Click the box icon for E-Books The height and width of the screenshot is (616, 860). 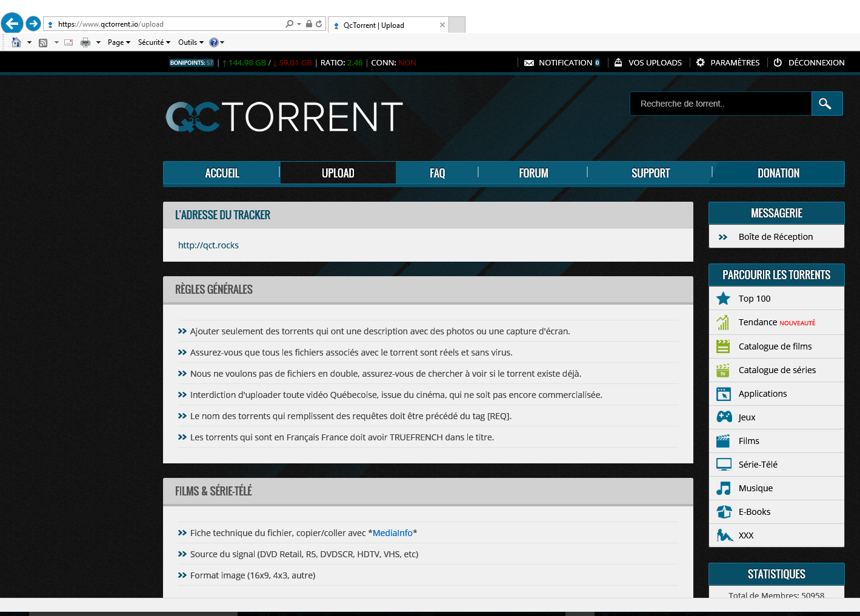724,512
